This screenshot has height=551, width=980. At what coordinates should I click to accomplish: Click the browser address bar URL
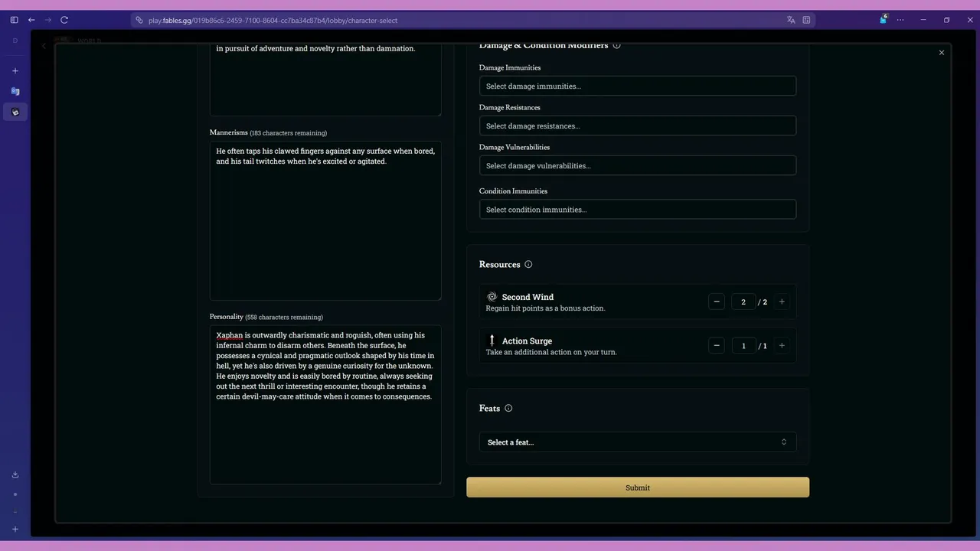pyautogui.click(x=273, y=20)
